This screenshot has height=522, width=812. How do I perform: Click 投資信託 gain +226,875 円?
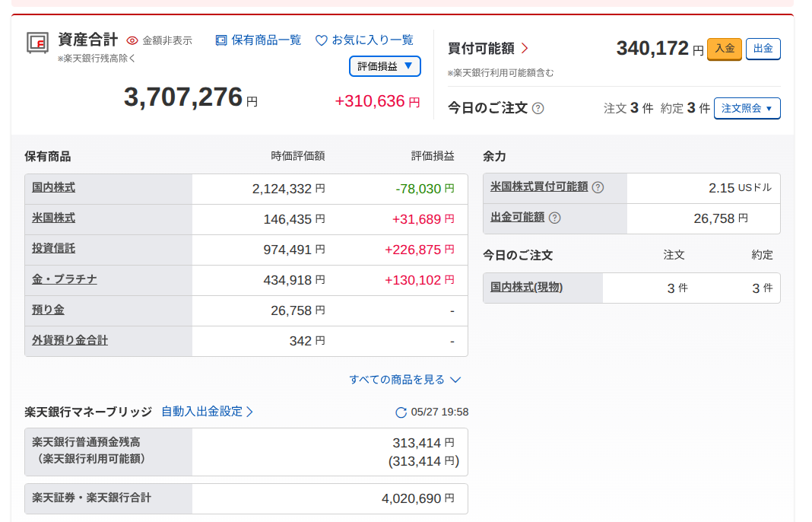(420, 250)
